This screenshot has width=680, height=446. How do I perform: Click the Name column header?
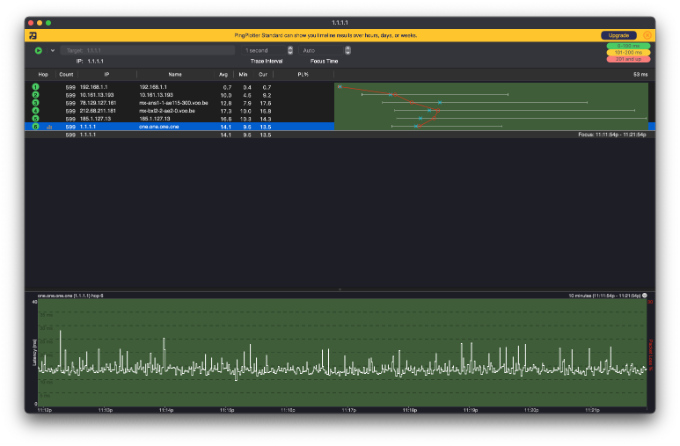[175, 75]
